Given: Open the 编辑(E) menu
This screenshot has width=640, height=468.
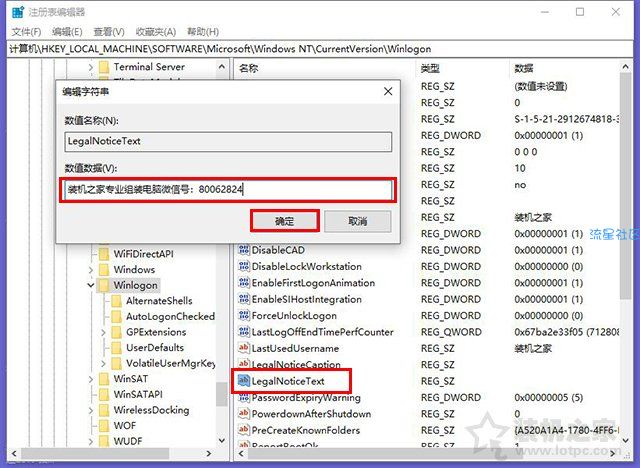Looking at the screenshot, I should click(x=67, y=31).
